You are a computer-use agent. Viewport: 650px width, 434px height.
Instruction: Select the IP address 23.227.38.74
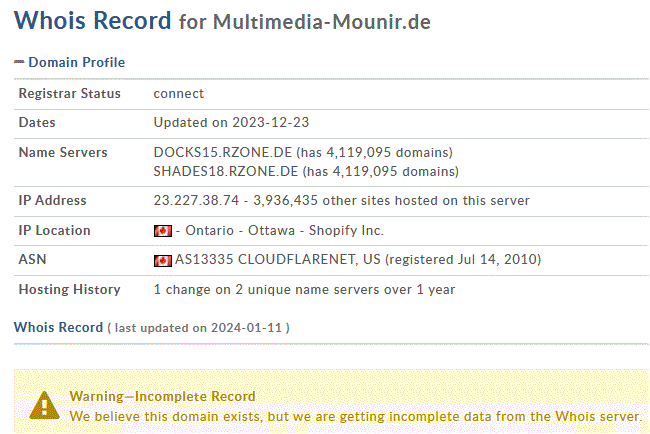pyautogui.click(x=194, y=201)
